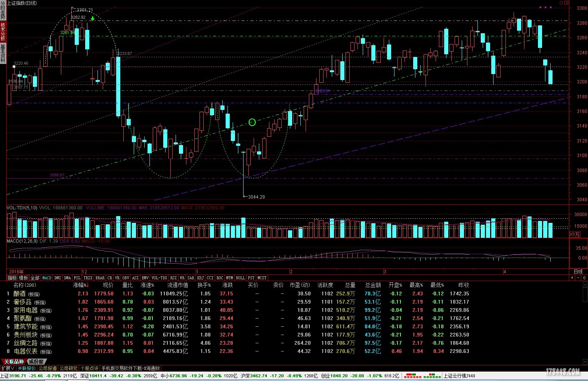
Task: Click the diamond icon at chart top-right
Action: pyautogui.click(x=561, y=3)
